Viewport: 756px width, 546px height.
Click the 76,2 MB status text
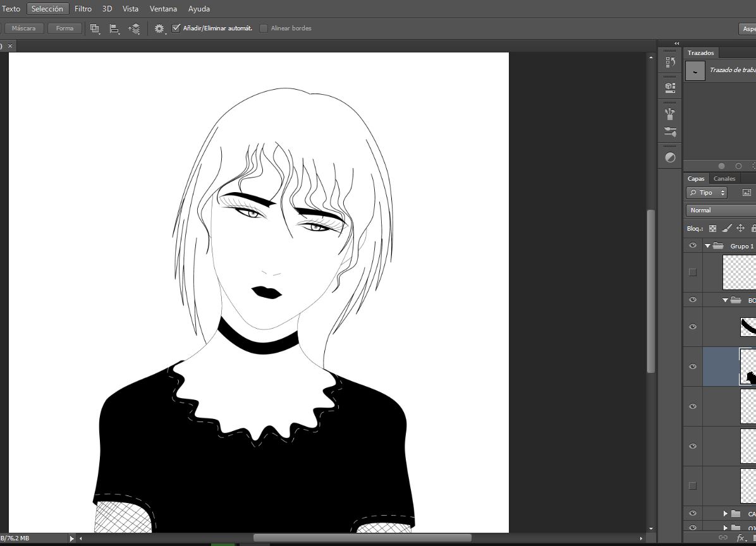click(x=17, y=538)
